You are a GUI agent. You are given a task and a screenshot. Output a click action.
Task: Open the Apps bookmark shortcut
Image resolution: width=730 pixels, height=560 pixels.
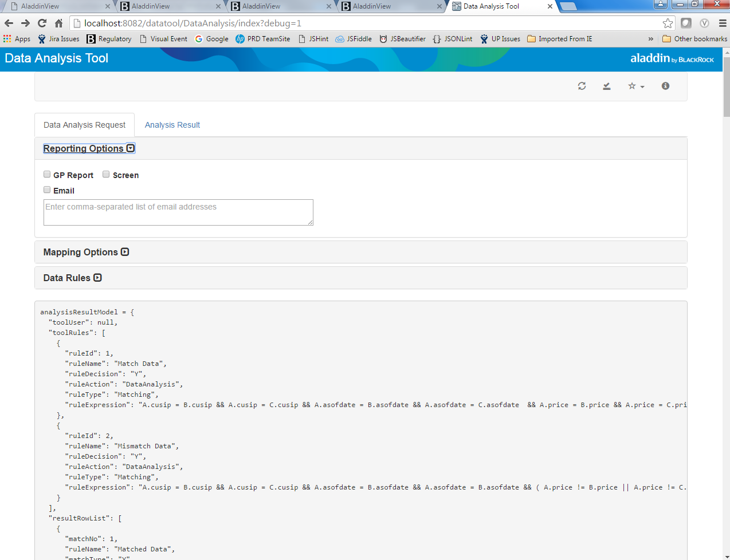click(x=17, y=39)
